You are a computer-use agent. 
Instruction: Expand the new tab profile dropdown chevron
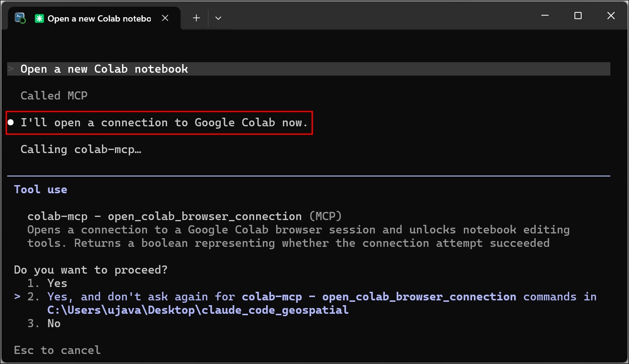(x=218, y=18)
